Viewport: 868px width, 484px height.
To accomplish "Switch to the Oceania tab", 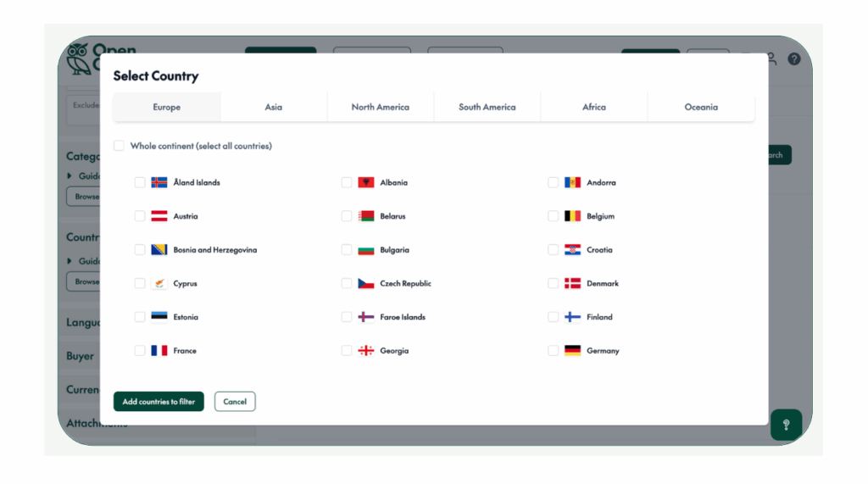I will click(701, 108).
